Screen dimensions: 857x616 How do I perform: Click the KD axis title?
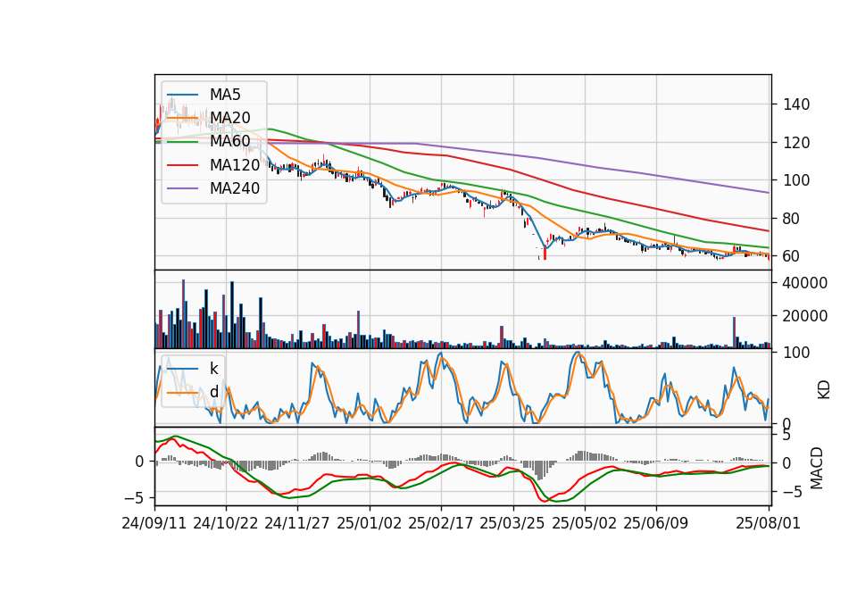tap(824, 390)
